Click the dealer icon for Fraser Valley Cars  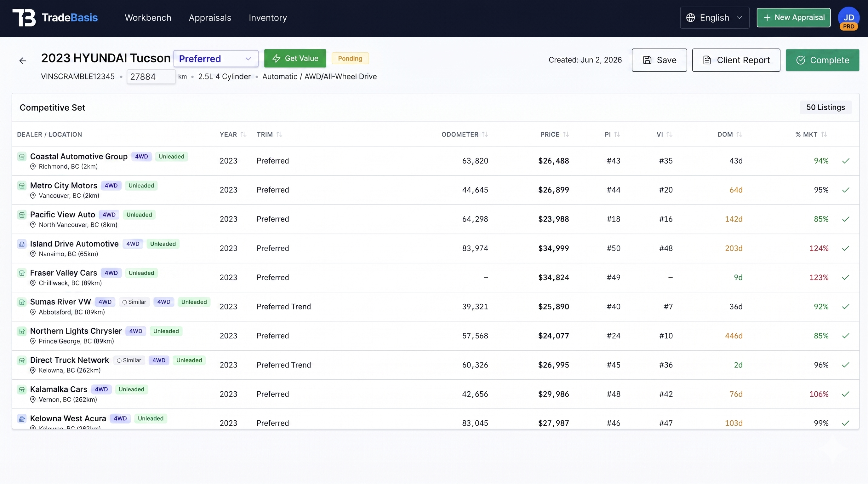(x=22, y=273)
